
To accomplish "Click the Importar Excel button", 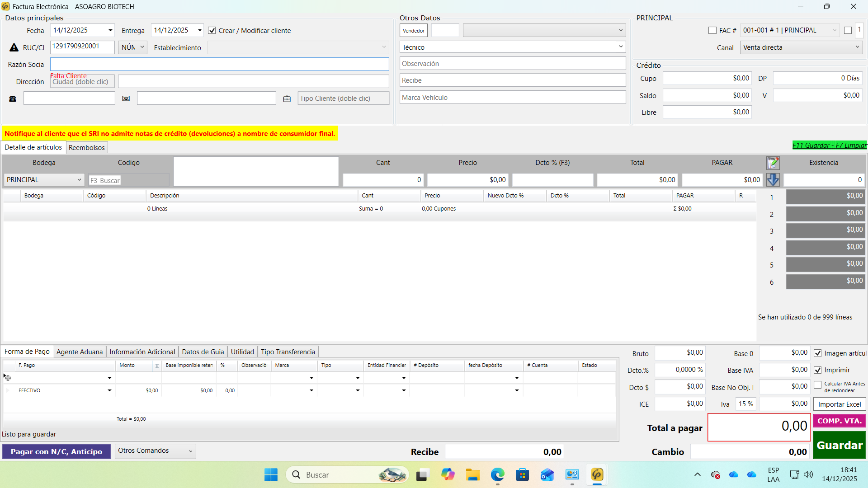I will [x=840, y=404].
